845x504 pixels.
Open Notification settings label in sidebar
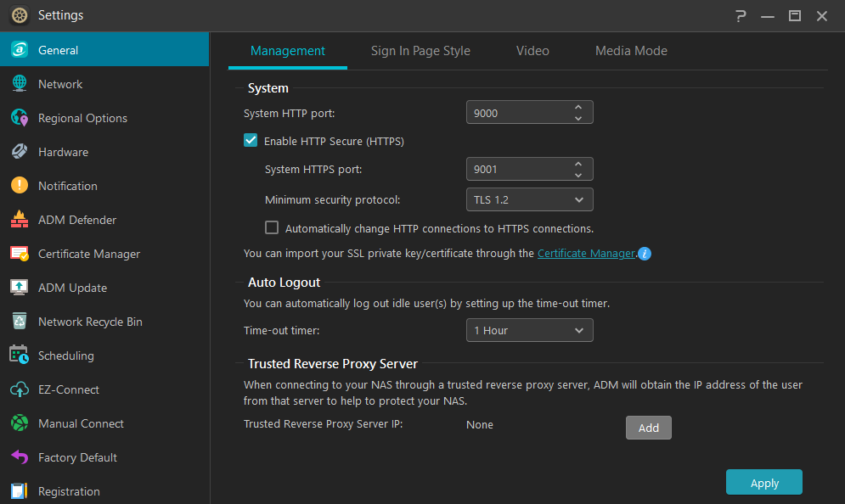click(68, 186)
